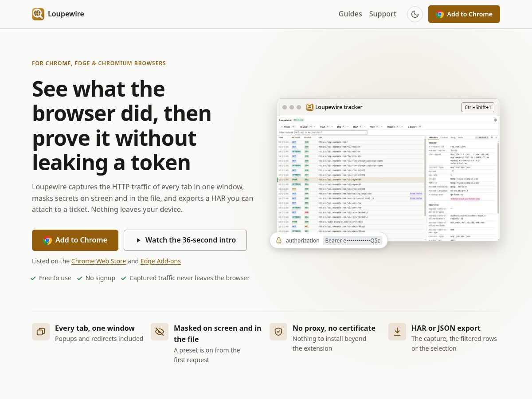Click the download icon for HAR or JSON export

click(x=397, y=332)
